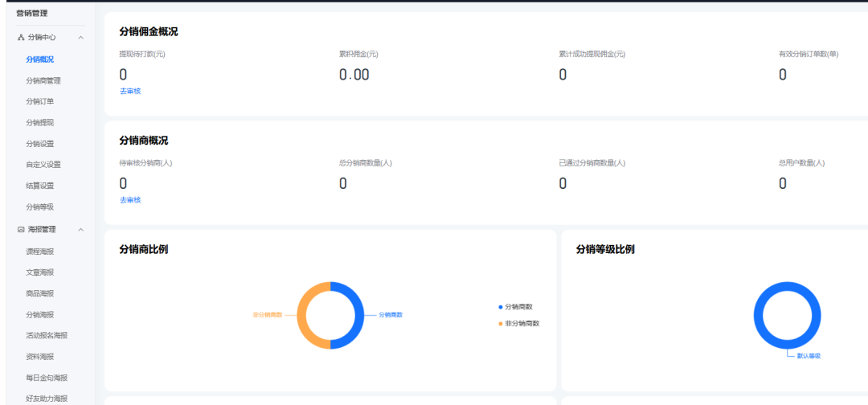Open 结算设置 in the left menu
The height and width of the screenshot is (405, 868).
tap(40, 186)
